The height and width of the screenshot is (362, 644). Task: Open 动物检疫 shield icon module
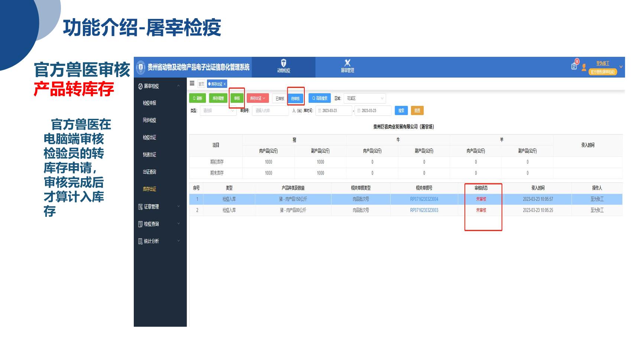tap(284, 66)
